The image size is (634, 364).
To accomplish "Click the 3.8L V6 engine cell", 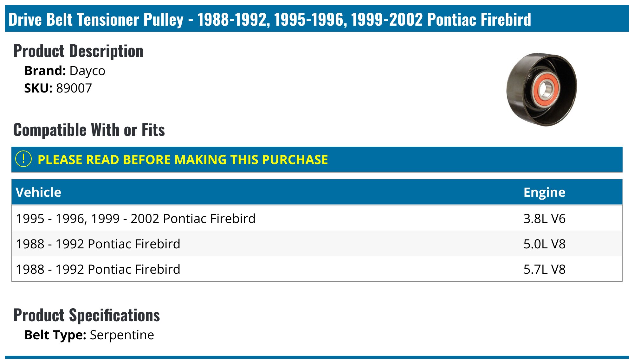I will [x=544, y=219].
